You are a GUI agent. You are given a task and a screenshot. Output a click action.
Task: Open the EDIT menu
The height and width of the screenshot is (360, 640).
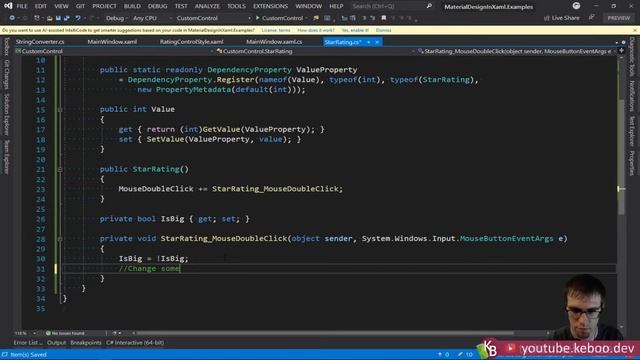[41, 6]
